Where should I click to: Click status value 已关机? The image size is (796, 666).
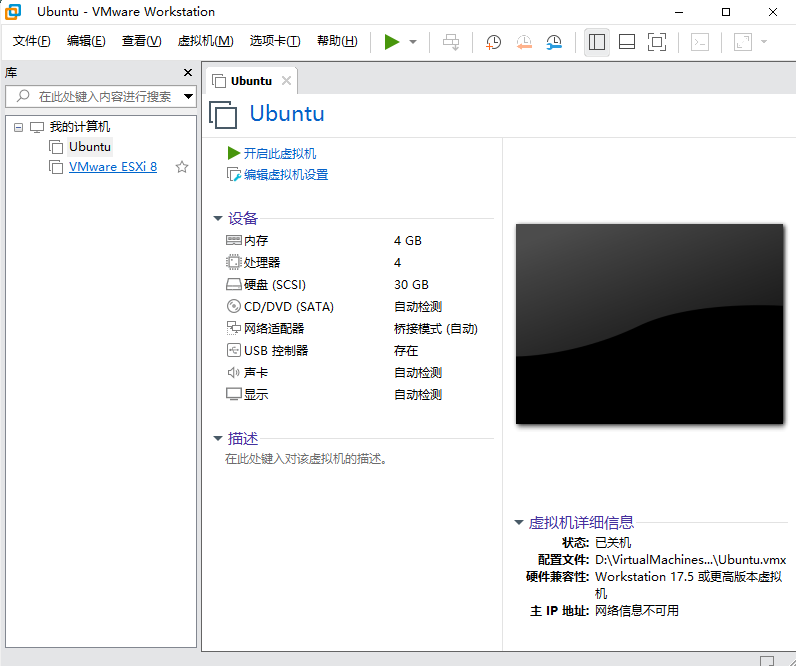(613, 543)
